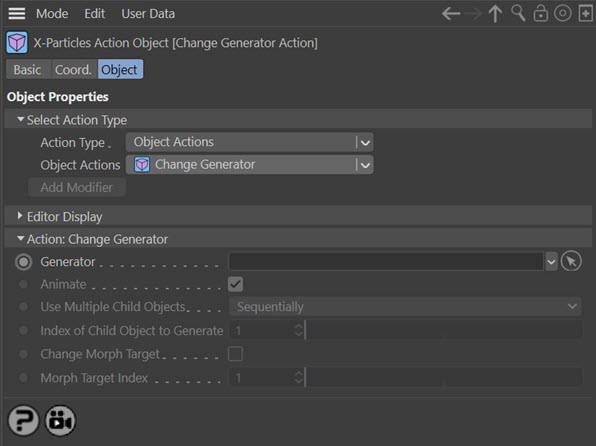Click the Morph Target Index label
The width and height of the screenshot is (596, 446).
pyautogui.click(x=94, y=378)
